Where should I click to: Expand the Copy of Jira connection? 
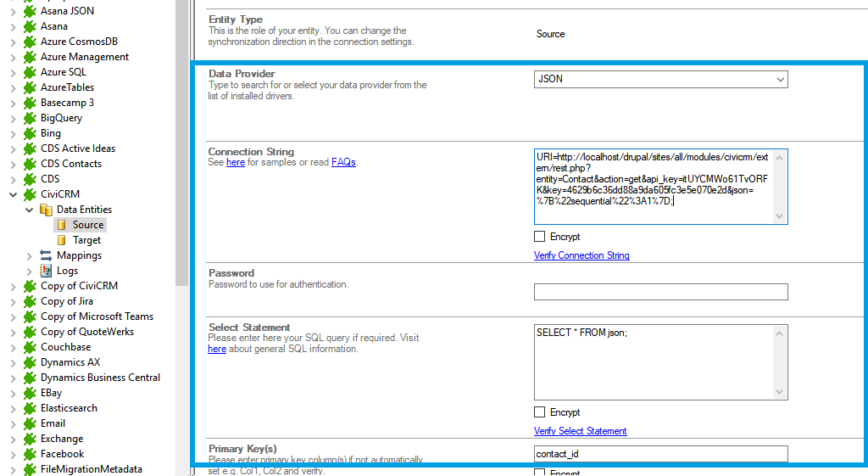(x=13, y=301)
